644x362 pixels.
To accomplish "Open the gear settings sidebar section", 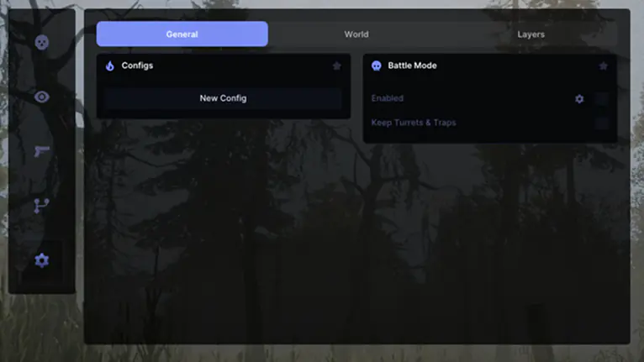I will coord(41,260).
